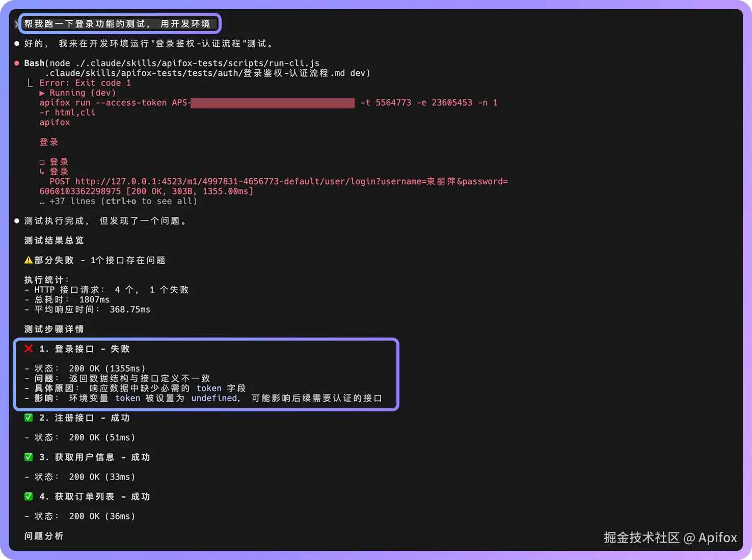Image resolution: width=752 pixels, height=560 pixels.
Task: Click the input prompt 帮我跑一下登录功能的测试
Action: pos(117,24)
